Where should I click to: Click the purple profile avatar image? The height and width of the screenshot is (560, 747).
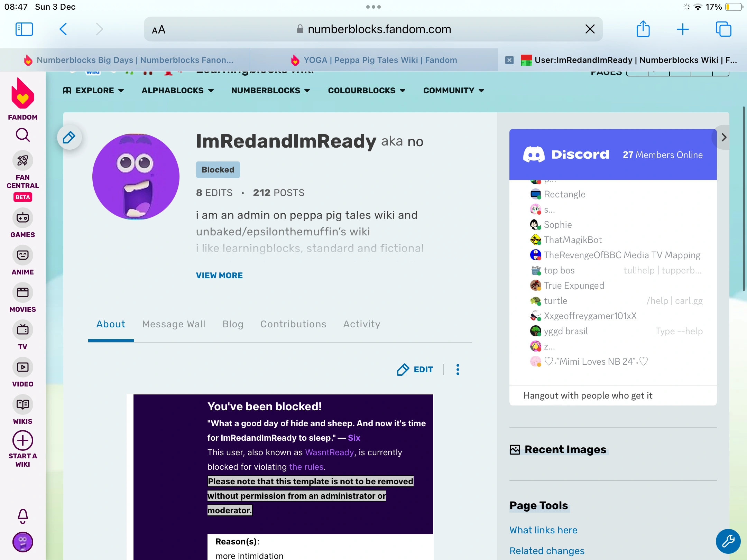(x=136, y=177)
